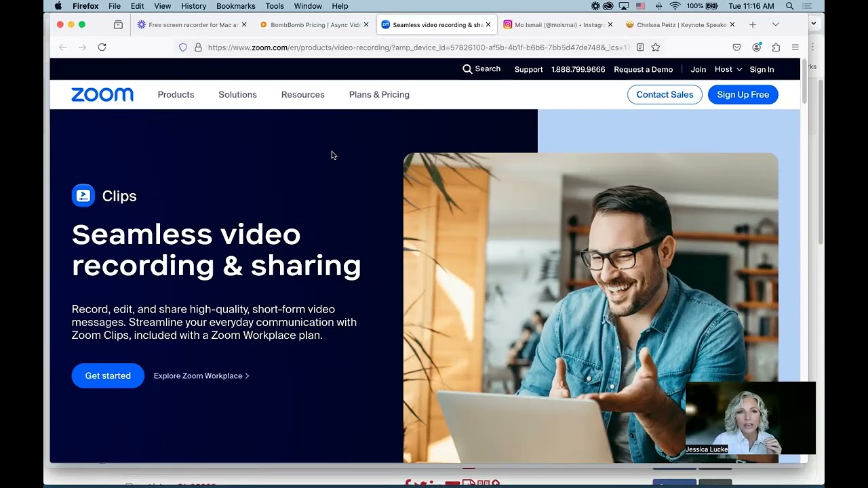Screen dimensions: 868x488
Task: Open the Edit menu
Action: coord(138,6)
